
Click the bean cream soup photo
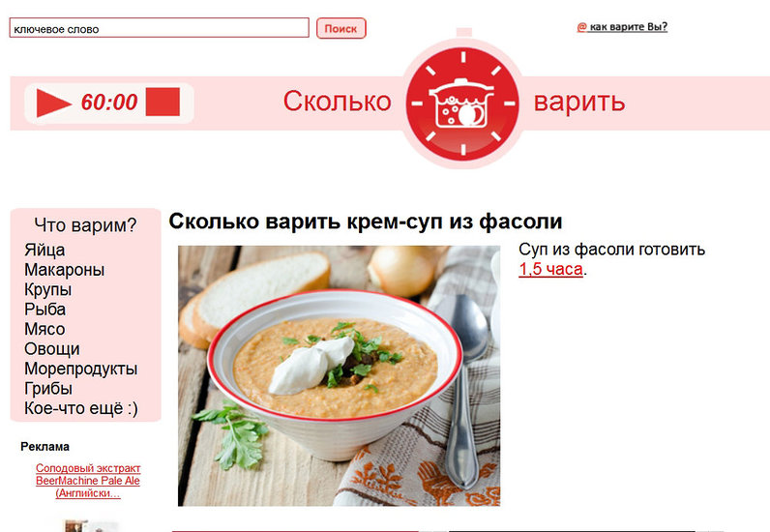point(339,376)
